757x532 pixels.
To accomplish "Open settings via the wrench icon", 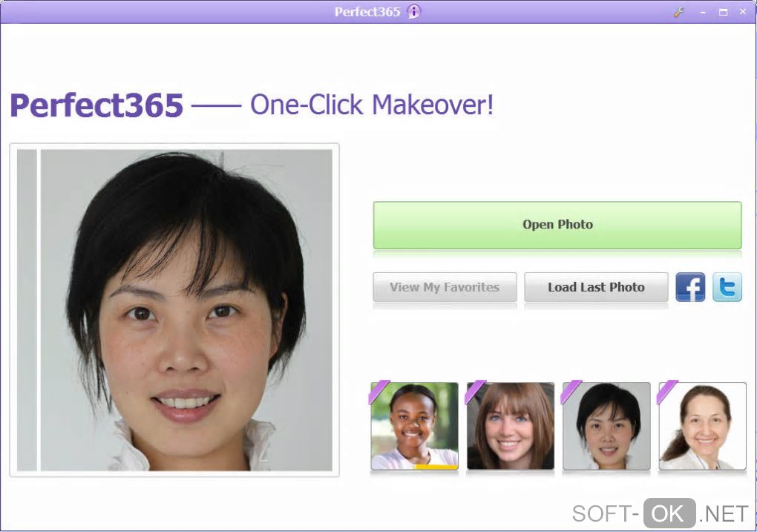I will click(x=679, y=13).
